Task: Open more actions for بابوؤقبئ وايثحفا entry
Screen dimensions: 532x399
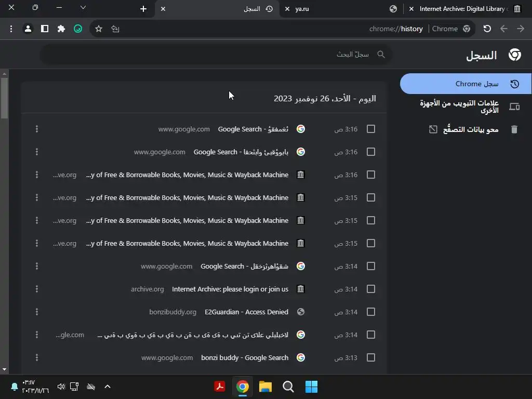Action: coord(37,152)
